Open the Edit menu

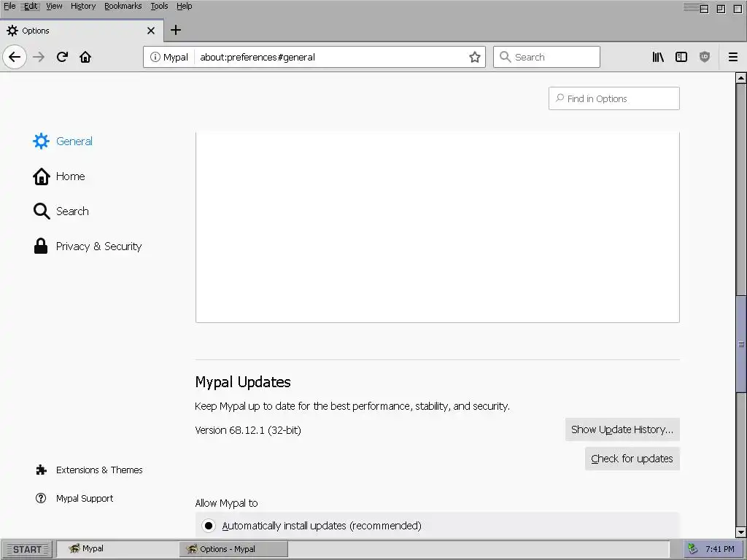point(31,6)
